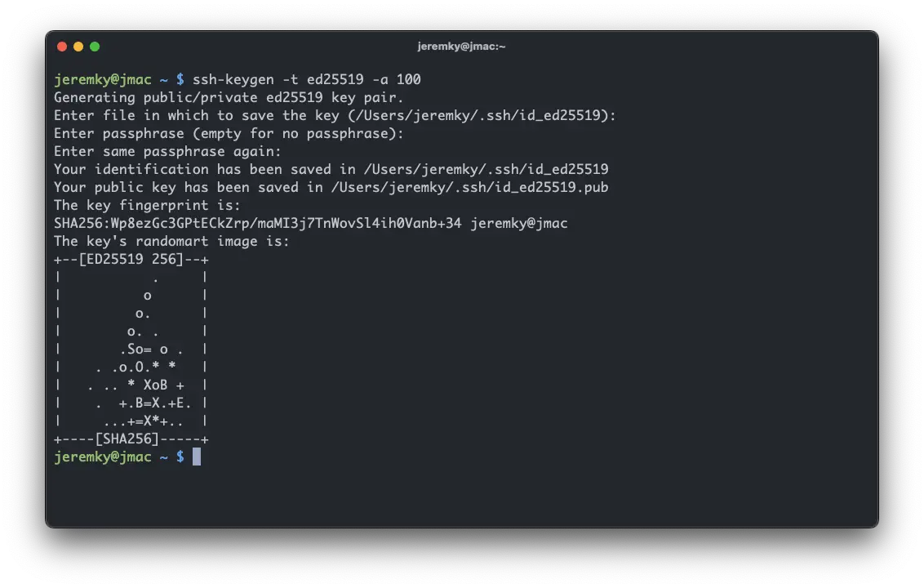This screenshot has height=588, width=924.
Task: Click the jeremky@jmac:~ window title
Action: coord(461,47)
